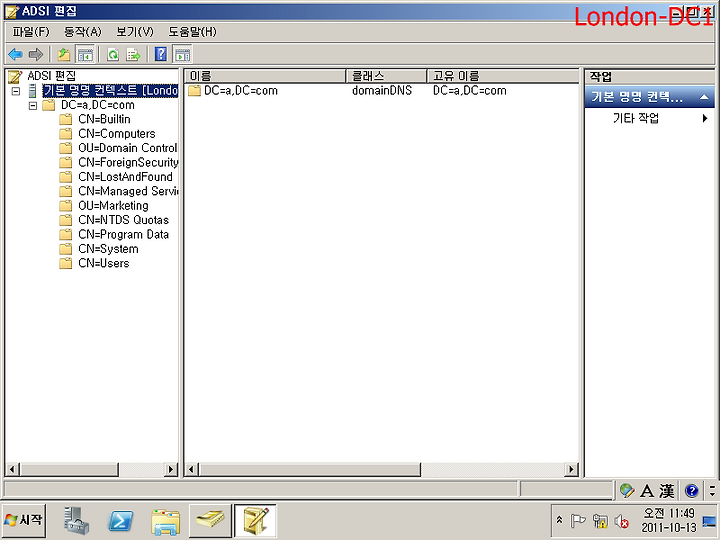Click the list pane scroll-left arrow
This screenshot has width=720, height=540.
coord(191,469)
